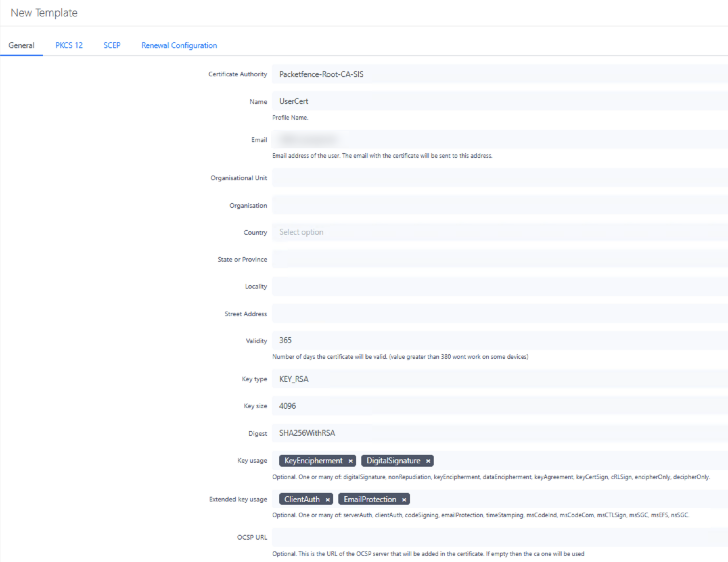Select the ClientAuth tag label
Image resolution: width=728 pixels, height=562 pixels.
[302, 500]
